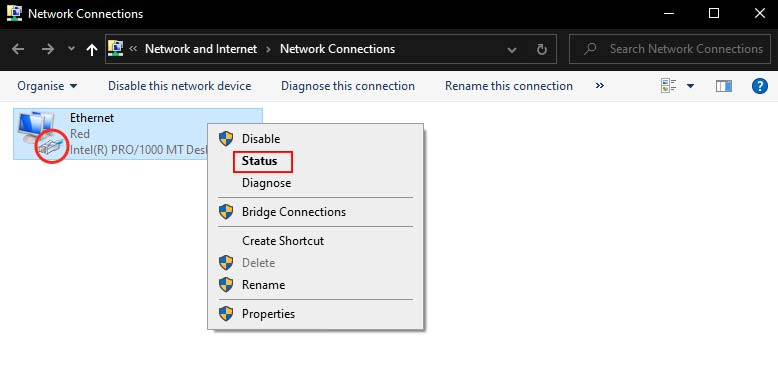
Task: Open the Help question mark icon
Action: 760,86
